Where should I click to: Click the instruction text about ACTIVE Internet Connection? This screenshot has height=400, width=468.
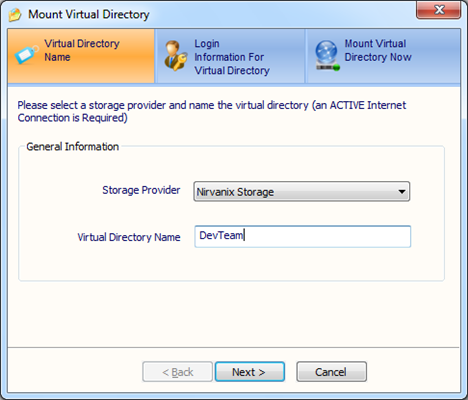click(212, 111)
